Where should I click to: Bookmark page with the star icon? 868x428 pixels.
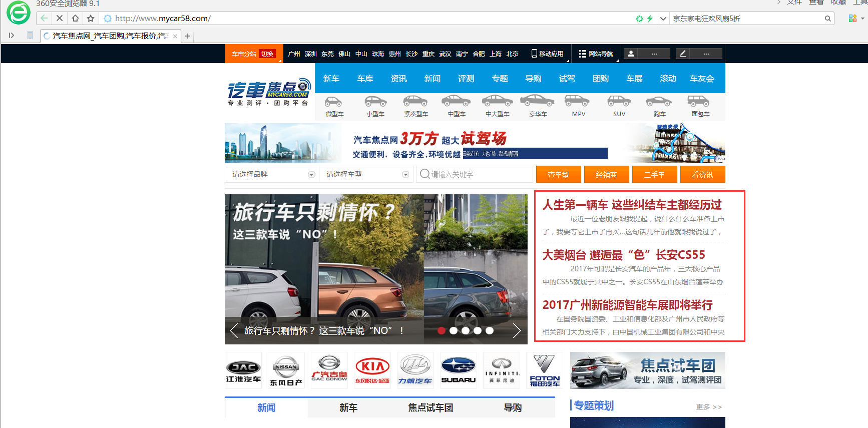pos(91,19)
